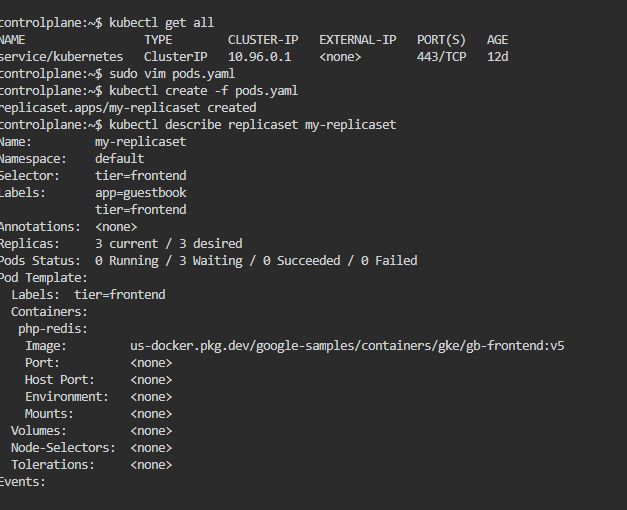This screenshot has width=627, height=510.
Task: Click the 'service/kubernetes' resource name
Action: (x=61, y=56)
